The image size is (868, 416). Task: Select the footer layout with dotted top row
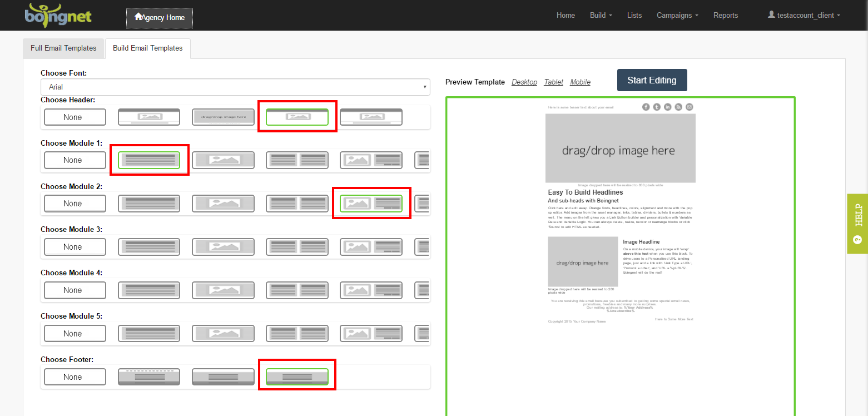[149, 377]
